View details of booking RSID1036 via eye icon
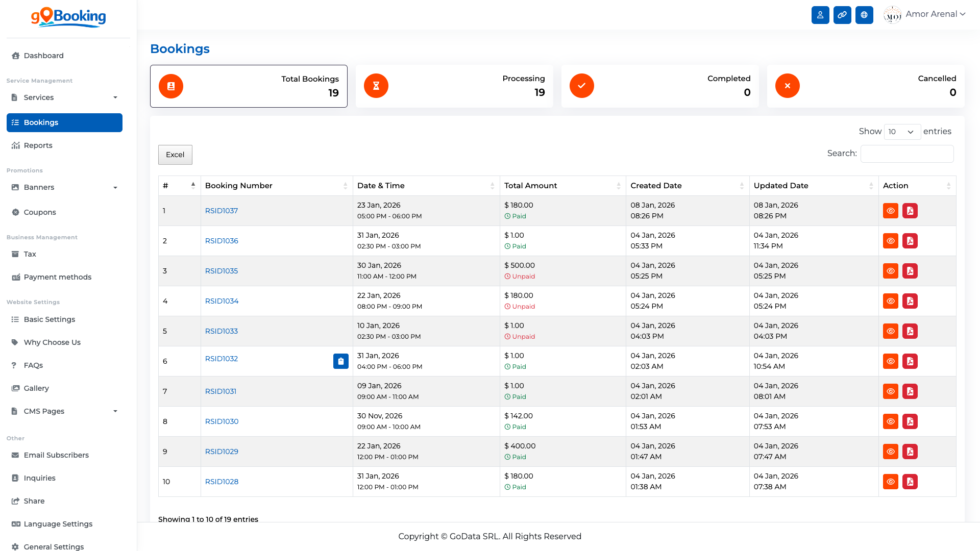This screenshot has width=980, height=551. click(x=891, y=241)
